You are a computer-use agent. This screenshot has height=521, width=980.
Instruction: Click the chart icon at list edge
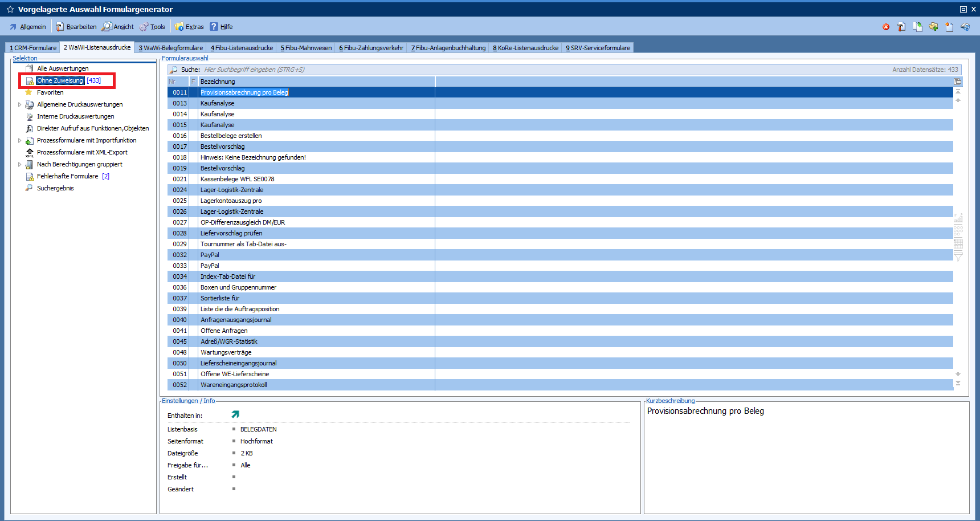pos(958,218)
